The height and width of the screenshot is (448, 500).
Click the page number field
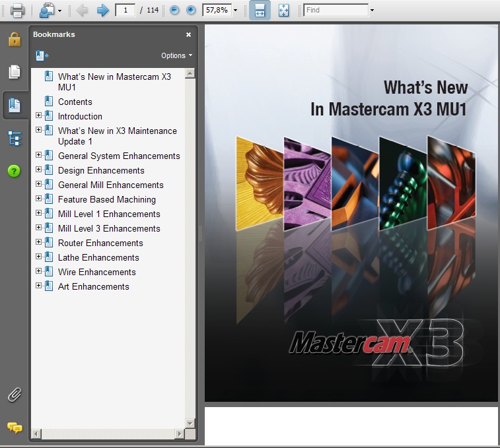click(x=125, y=10)
